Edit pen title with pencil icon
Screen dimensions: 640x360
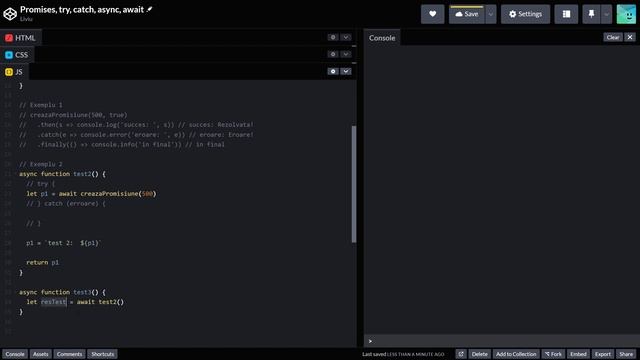tap(149, 9)
